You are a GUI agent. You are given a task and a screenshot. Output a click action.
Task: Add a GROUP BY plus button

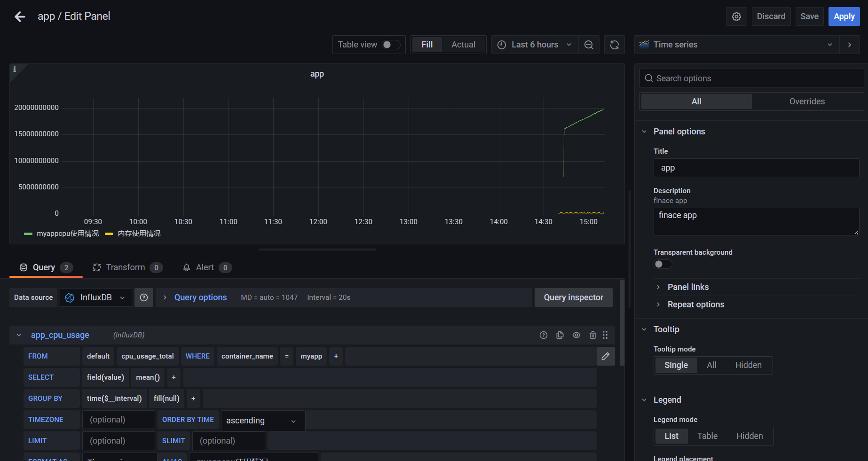tap(193, 398)
